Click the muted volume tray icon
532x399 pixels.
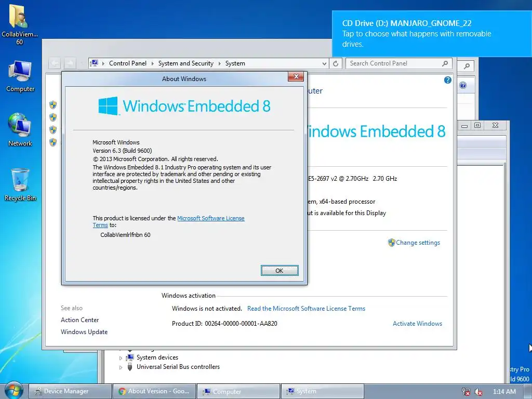click(x=478, y=392)
